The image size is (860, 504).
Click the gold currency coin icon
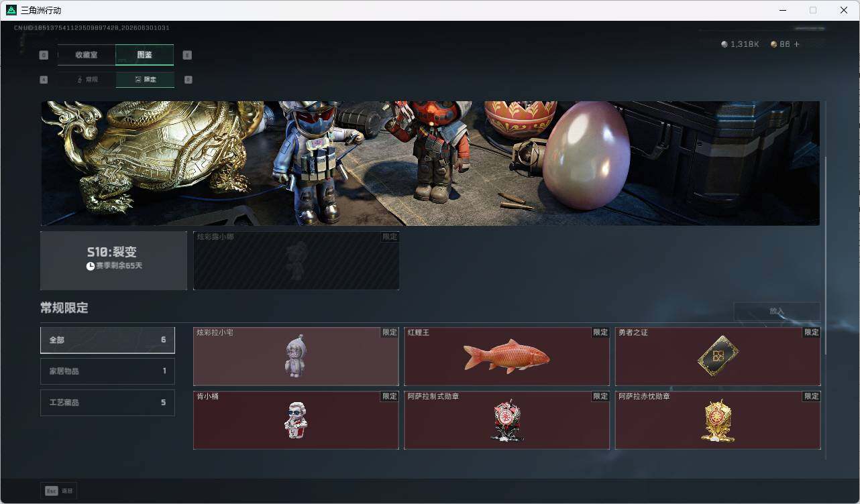773,44
